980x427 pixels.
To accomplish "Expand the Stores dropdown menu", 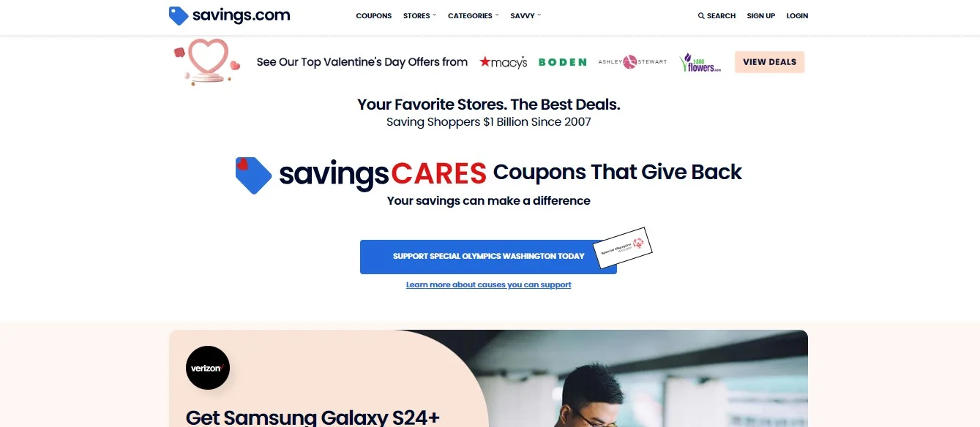I will click(419, 15).
